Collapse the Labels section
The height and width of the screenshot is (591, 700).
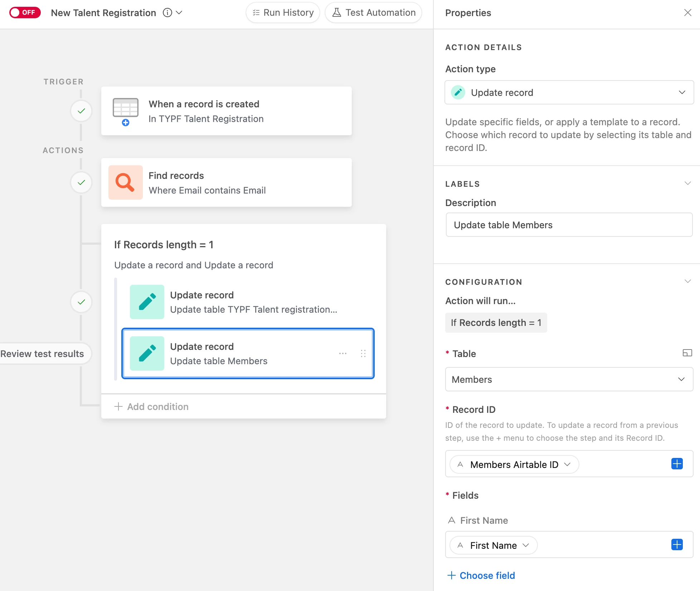point(687,183)
